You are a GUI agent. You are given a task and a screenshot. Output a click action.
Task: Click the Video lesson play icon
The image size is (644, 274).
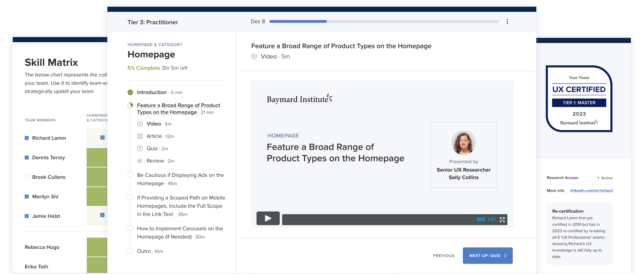click(x=140, y=124)
